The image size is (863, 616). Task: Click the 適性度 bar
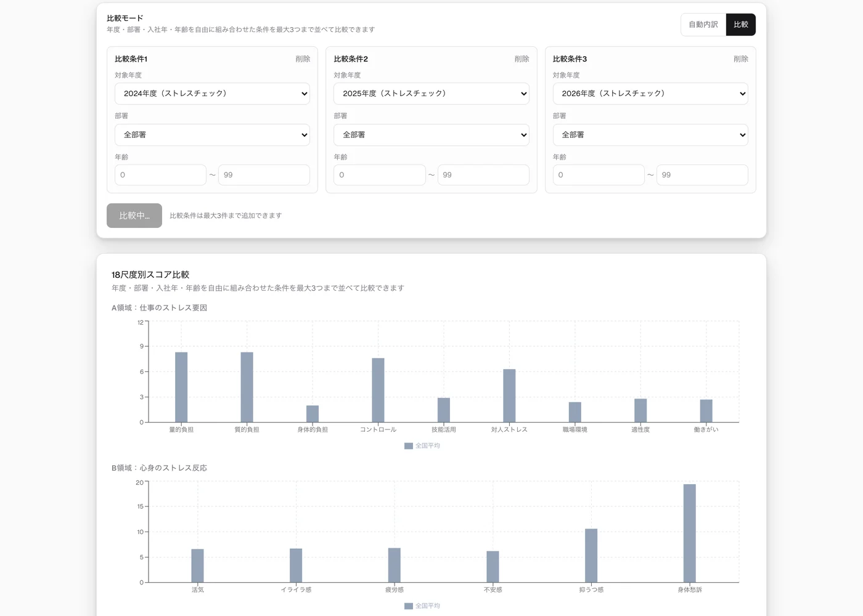point(640,411)
